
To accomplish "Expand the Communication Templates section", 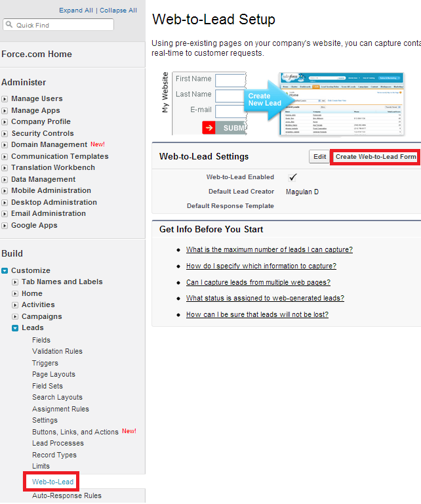I will pos(5,157).
